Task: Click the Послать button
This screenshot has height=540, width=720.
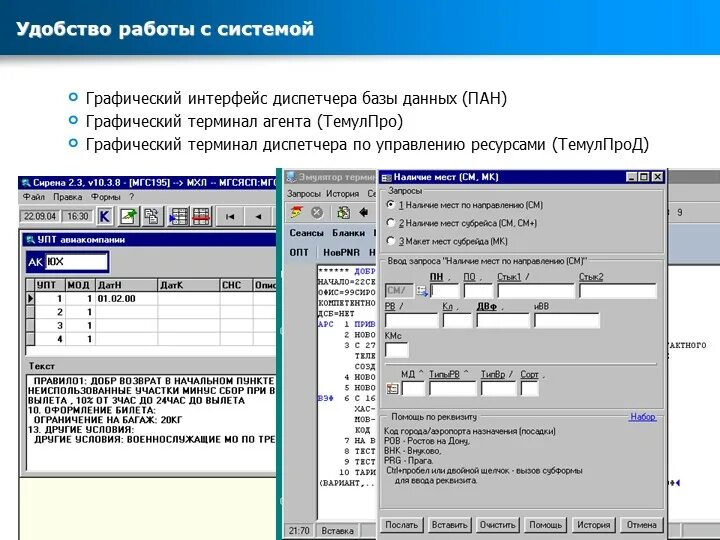Action: tap(401, 525)
